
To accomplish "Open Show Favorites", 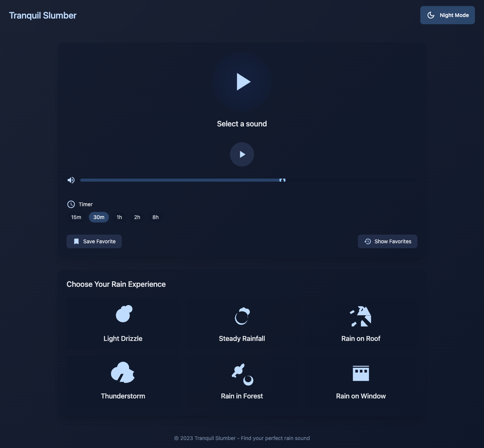I will click(x=387, y=241).
